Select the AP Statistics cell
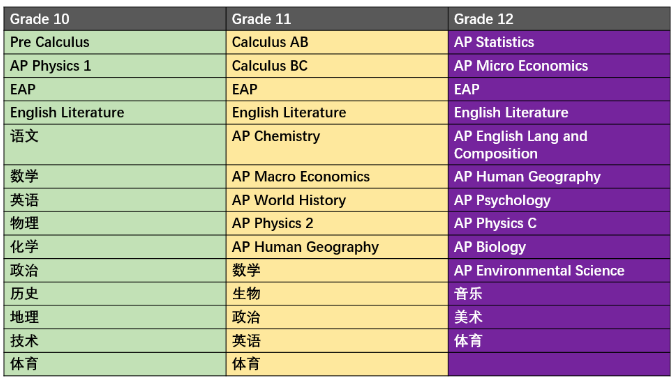 [559, 42]
